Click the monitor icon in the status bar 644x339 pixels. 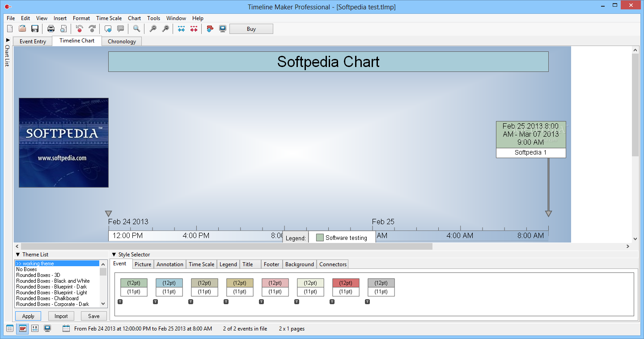point(47,329)
